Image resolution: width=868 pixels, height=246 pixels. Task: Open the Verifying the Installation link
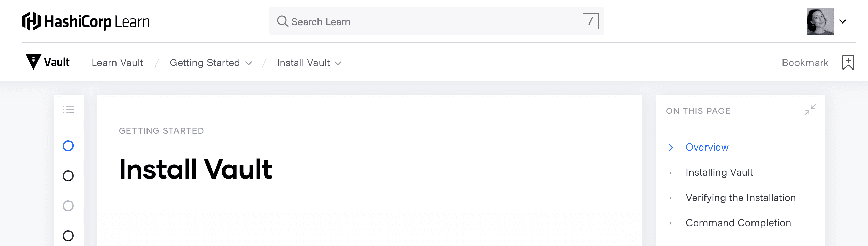741,198
